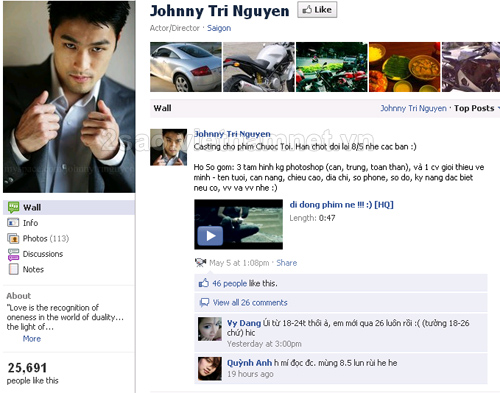Open the Info icon in sidebar
Screen dimensions: 500x393
13,223
